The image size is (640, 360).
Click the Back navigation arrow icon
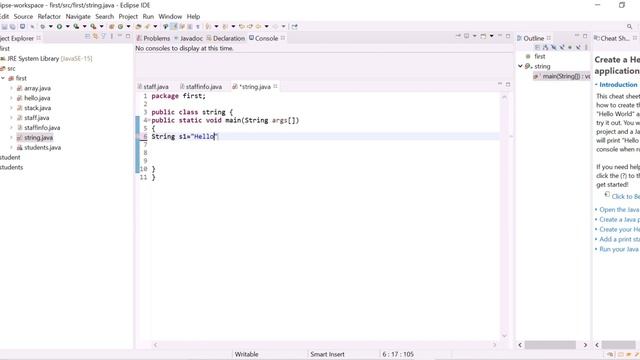pyautogui.click(x=258, y=27)
